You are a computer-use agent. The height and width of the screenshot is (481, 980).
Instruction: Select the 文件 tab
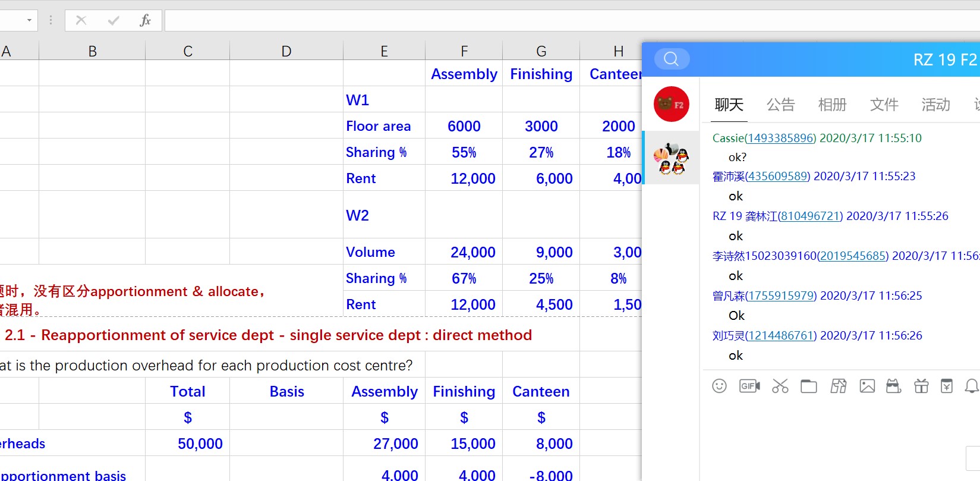coord(884,105)
